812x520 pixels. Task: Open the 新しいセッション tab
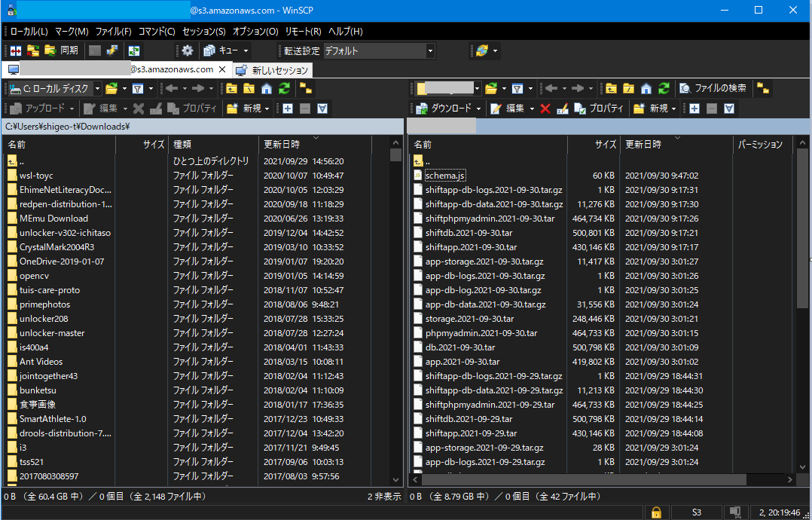tap(273, 70)
